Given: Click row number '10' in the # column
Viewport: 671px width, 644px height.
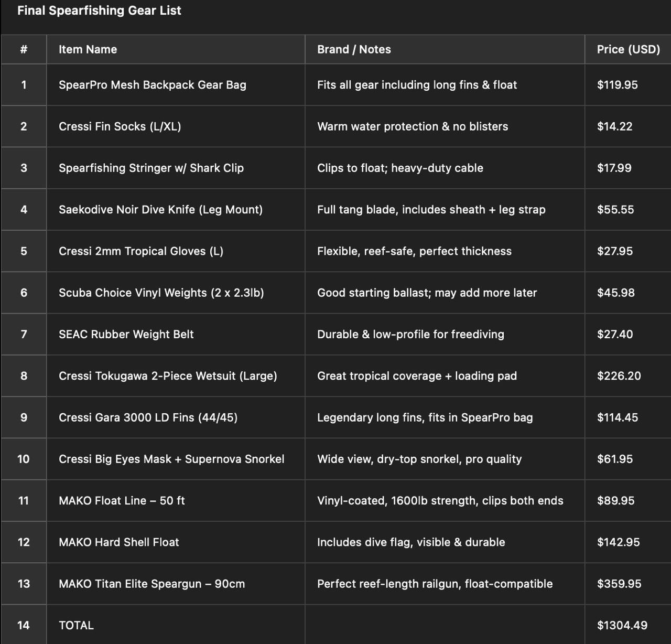Looking at the screenshot, I should click(x=24, y=459).
